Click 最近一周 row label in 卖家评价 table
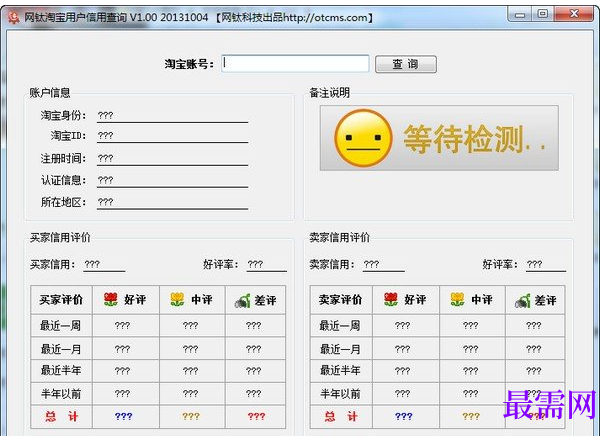The image size is (615, 436). (x=340, y=325)
